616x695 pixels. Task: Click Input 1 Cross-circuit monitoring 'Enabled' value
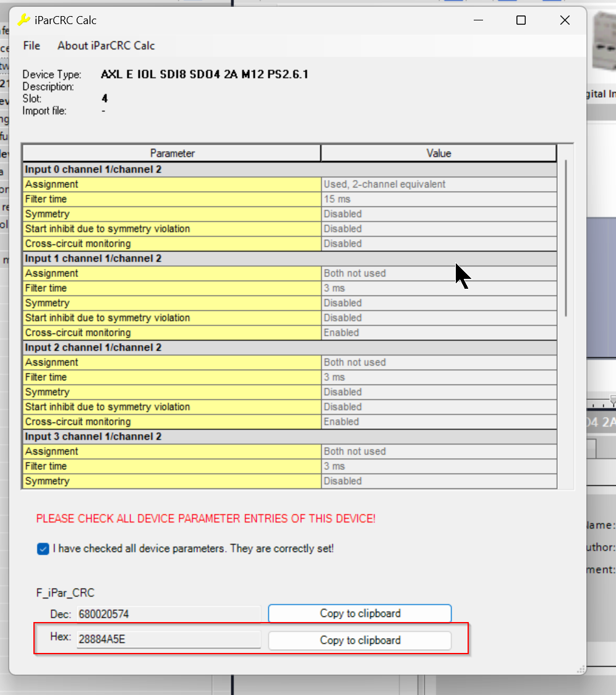439,333
